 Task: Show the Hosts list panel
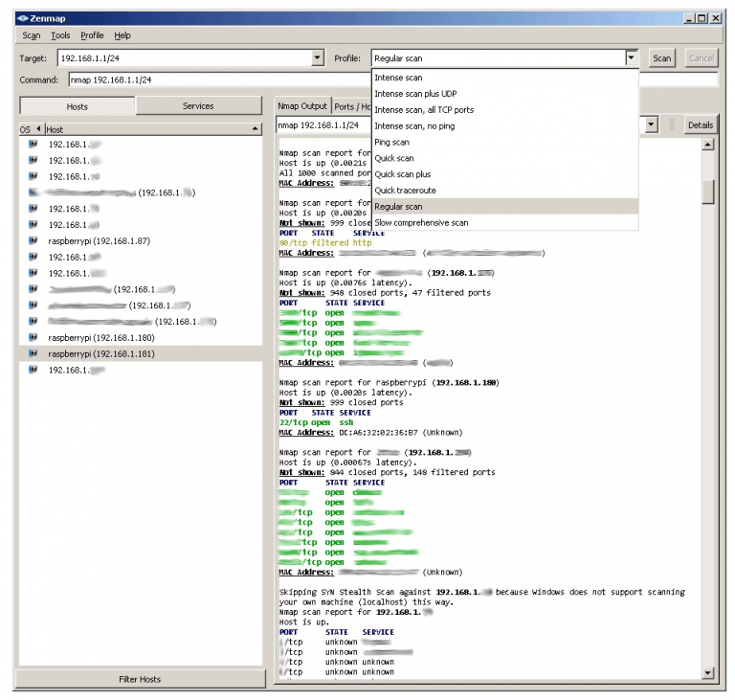pyautogui.click(x=78, y=106)
